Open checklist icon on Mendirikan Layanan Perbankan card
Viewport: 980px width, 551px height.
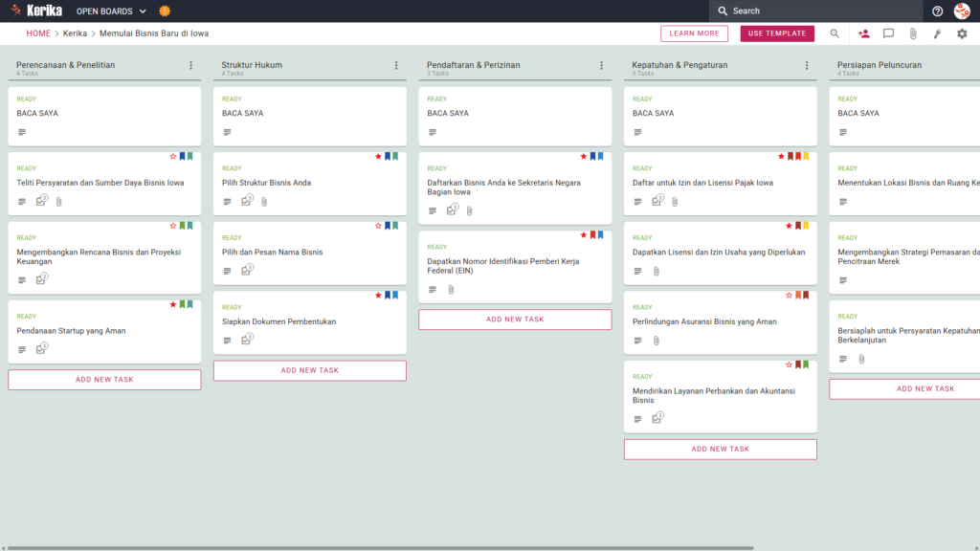pos(657,418)
